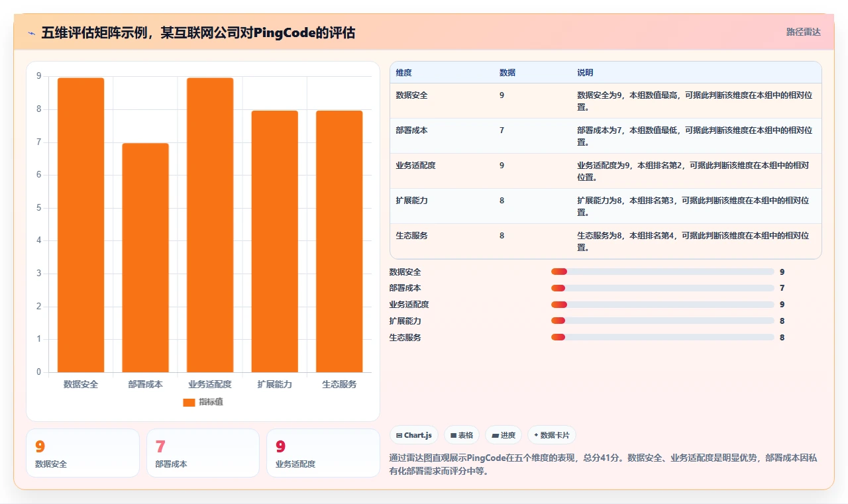Click the 数据安全 bar in the chart
The height and width of the screenshot is (504, 848).
[x=81, y=225]
